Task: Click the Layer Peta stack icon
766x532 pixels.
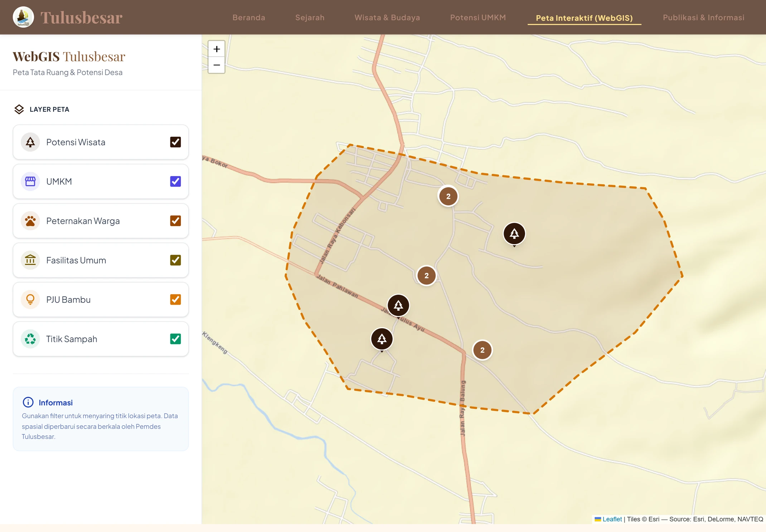Action: pos(19,109)
